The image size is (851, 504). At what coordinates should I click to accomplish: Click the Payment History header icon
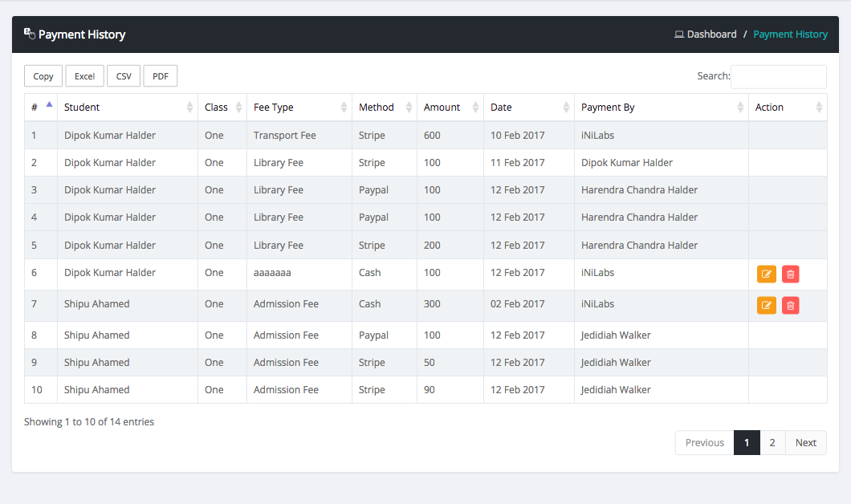point(30,34)
